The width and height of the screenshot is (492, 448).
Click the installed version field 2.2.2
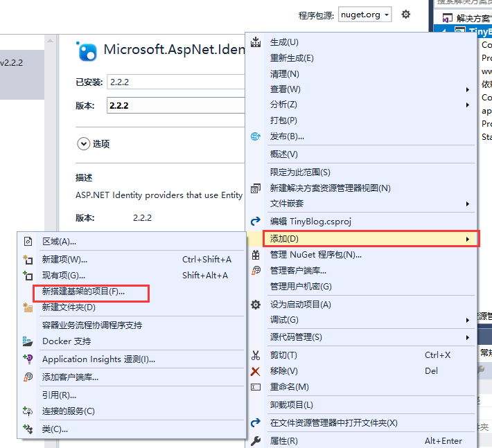[x=176, y=82]
